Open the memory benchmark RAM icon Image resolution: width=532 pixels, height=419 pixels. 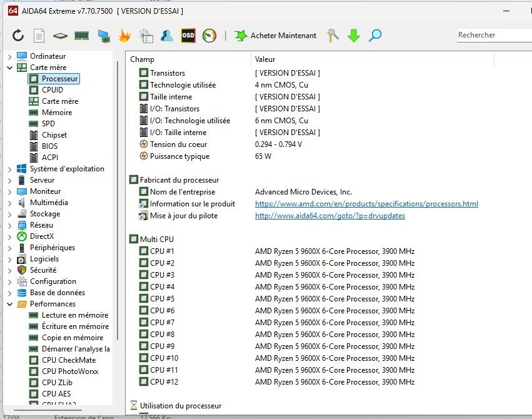coord(81,36)
